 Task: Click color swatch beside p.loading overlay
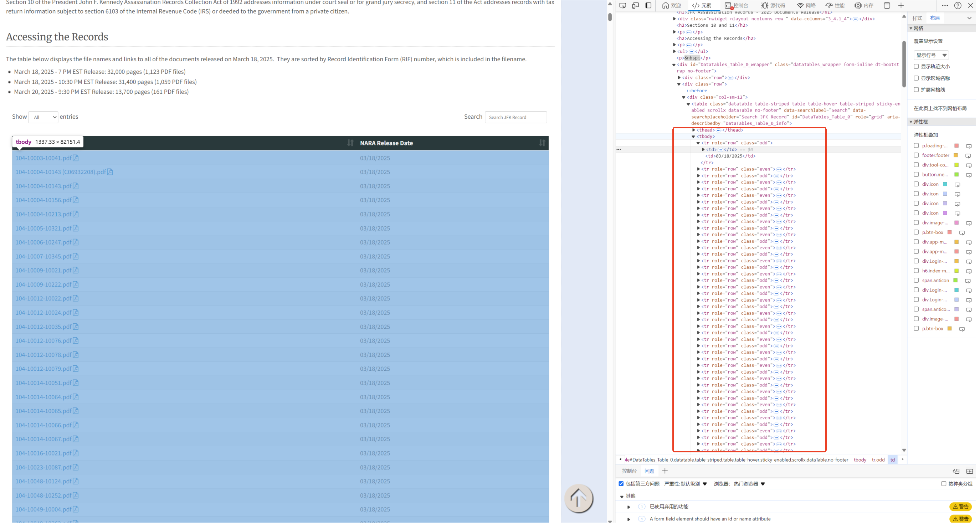(956, 146)
